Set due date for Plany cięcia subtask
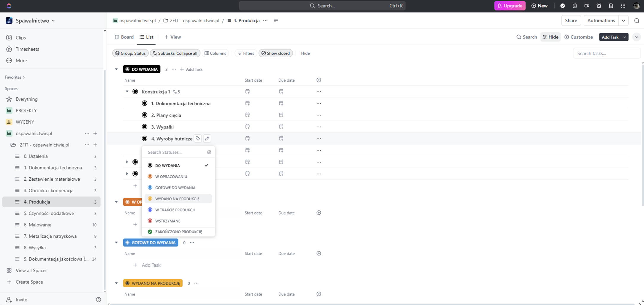 coord(281,115)
